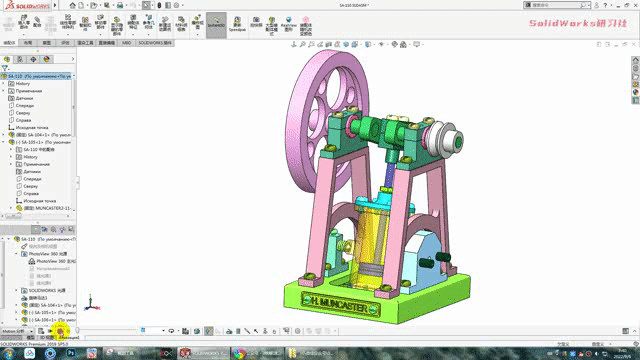The height and width of the screenshot is (360, 640).
Task: Select SA-110 root assembly in feature tree
Action: [37, 76]
